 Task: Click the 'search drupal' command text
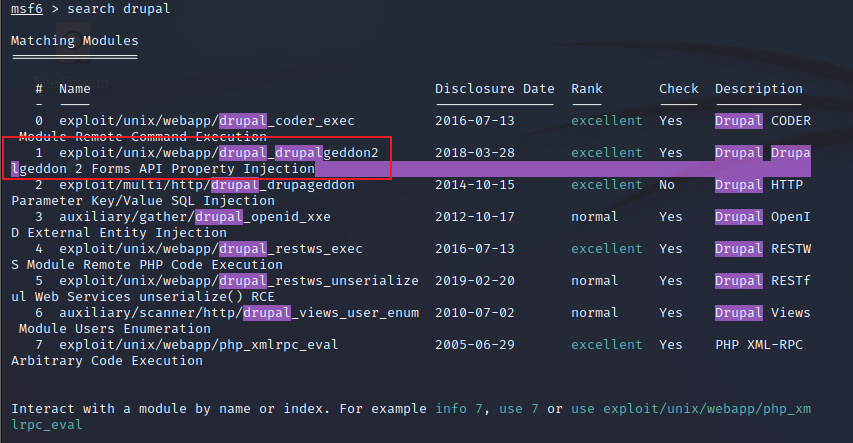[119, 9]
